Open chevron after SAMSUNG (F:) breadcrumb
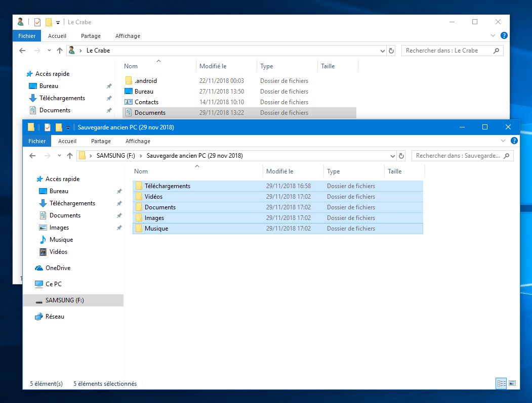The height and width of the screenshot is (403, 532). coord(141,156)
